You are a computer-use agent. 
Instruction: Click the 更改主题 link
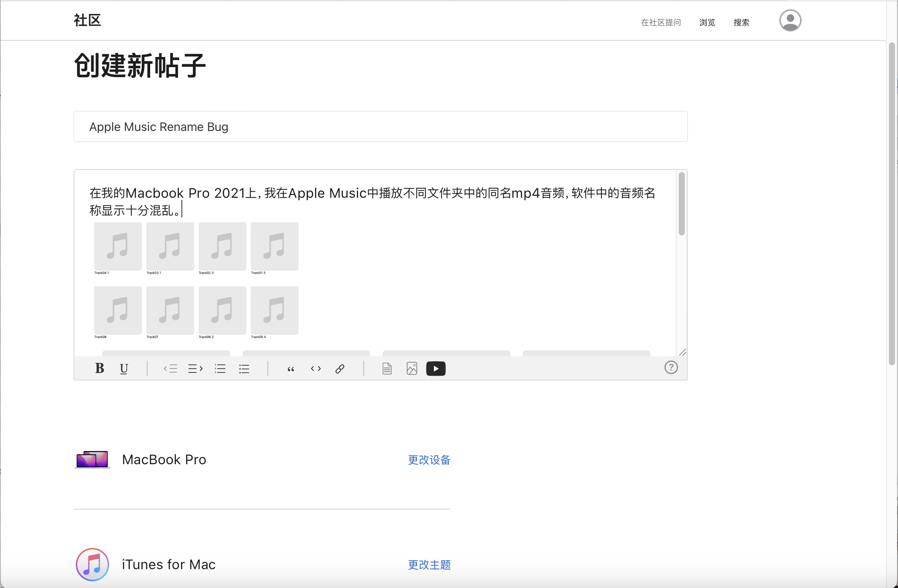coord(429,565)
